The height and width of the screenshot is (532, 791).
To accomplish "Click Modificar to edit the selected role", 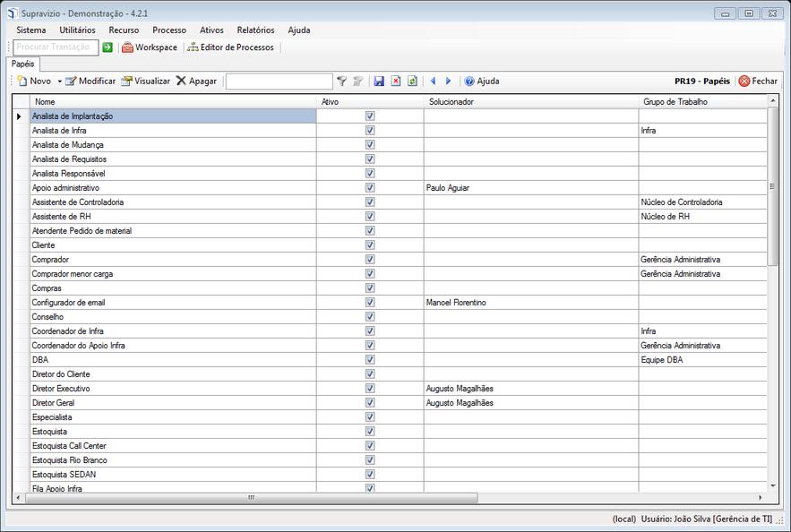I will (x=90, y=81).
